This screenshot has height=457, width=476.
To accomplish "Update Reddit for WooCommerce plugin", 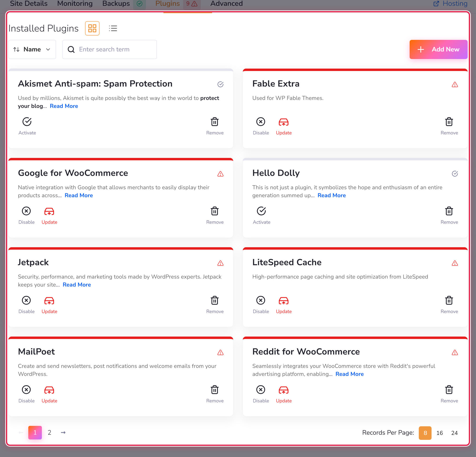I will pyautogui.click(x=284, y=394).
